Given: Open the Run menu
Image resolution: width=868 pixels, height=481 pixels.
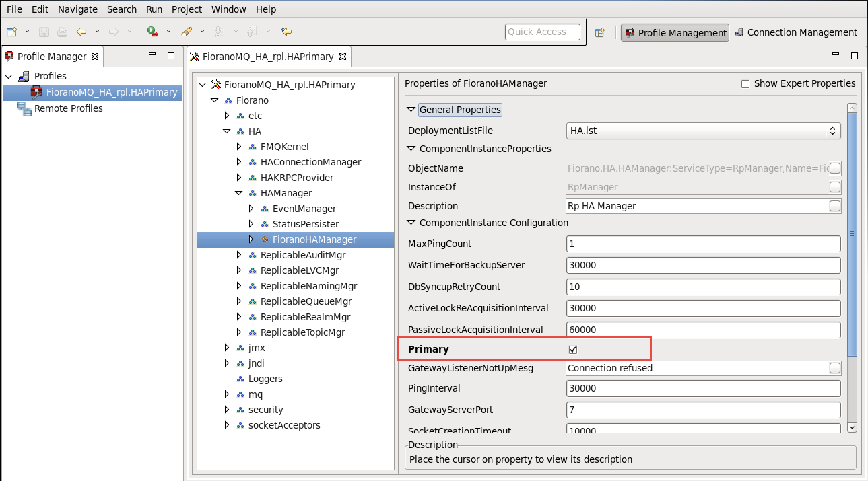Looking at the screenshot, I should coord(154,9).
